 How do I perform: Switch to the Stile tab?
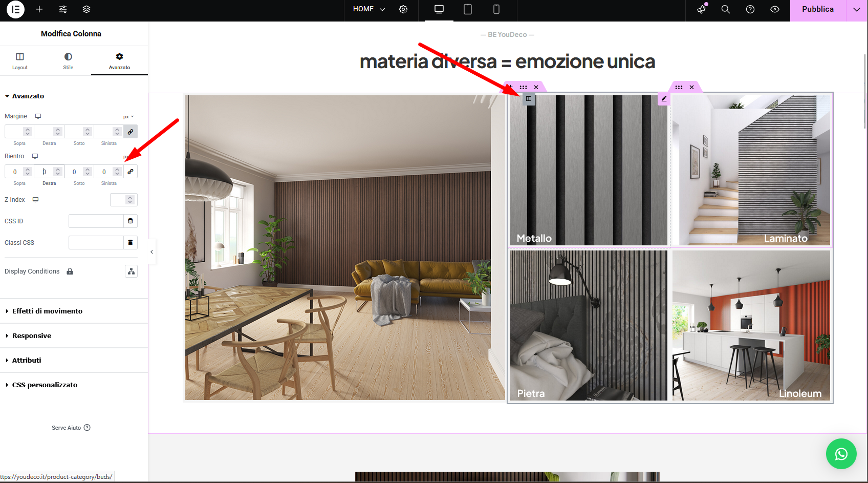(68, 60)
